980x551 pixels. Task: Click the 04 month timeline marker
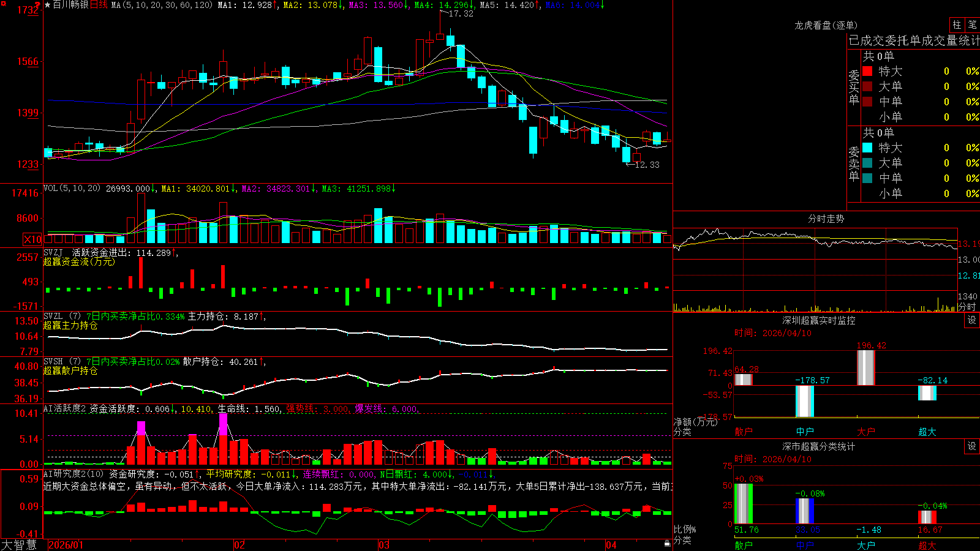coord(611,545)
